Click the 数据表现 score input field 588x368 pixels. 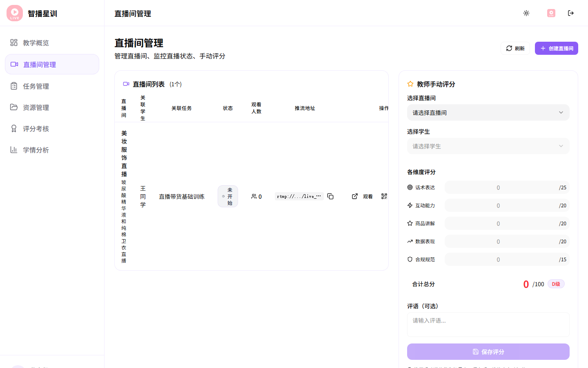[x=507, y=241]
